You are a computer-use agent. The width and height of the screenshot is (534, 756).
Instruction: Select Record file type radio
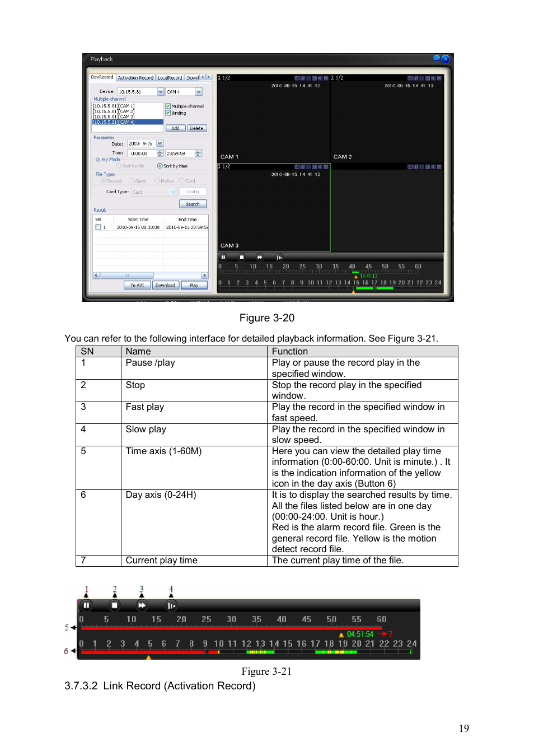point(104,181)
